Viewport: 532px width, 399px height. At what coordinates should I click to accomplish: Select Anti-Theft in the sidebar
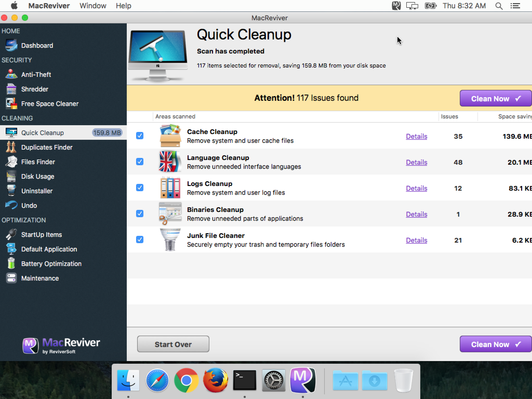coord(36,75)
